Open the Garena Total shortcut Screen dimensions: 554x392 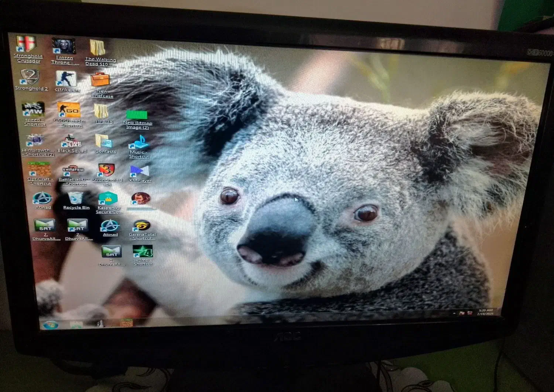(142, 225)
